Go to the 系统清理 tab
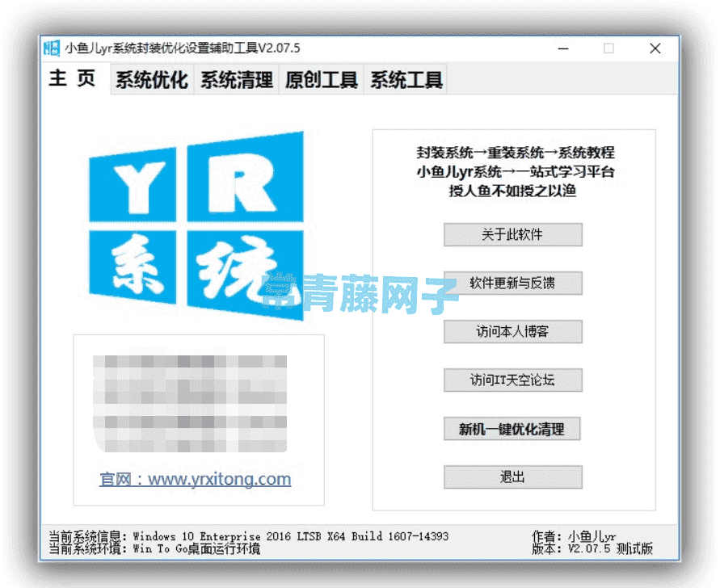This screenshot has width=720, height=588. click(x=237, y=80)
